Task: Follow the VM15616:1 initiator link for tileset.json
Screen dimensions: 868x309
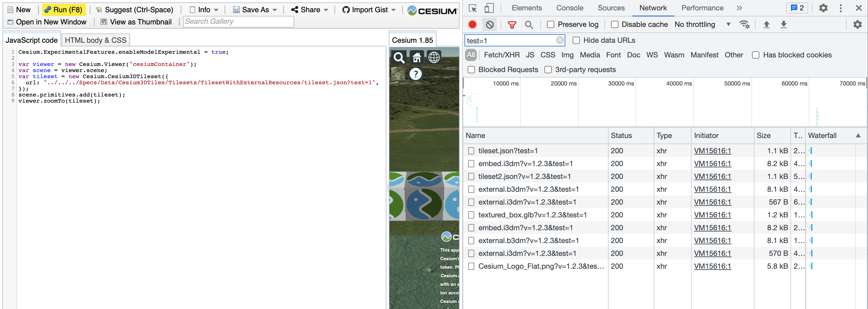Action: click(712, 151)
